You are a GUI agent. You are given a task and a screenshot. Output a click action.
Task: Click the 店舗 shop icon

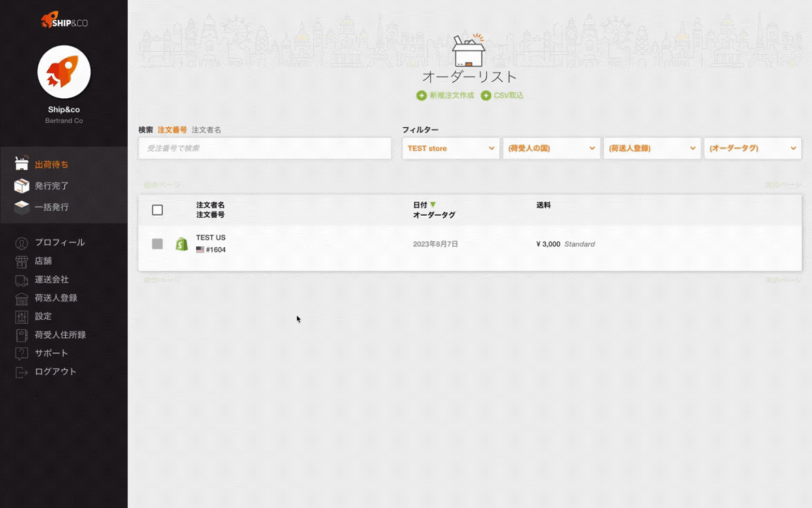point(22,261)
